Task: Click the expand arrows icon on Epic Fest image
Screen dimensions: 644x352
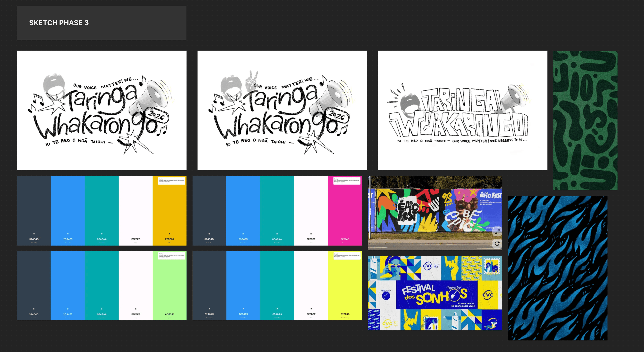Action: click(497, 232)
